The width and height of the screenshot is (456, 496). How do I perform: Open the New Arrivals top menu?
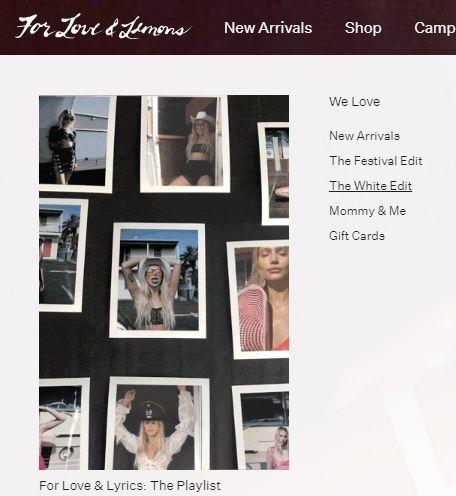[268, 28]
